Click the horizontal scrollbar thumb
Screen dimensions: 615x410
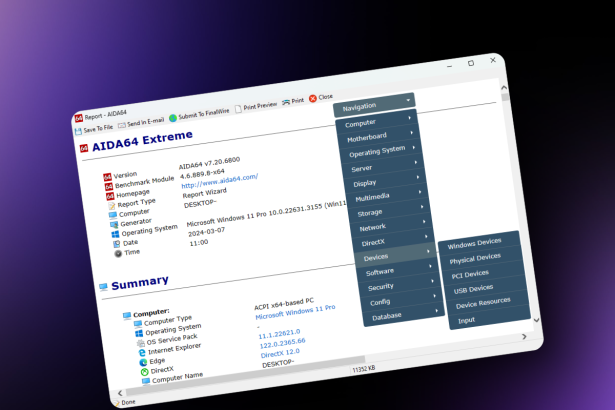[246, 375]
